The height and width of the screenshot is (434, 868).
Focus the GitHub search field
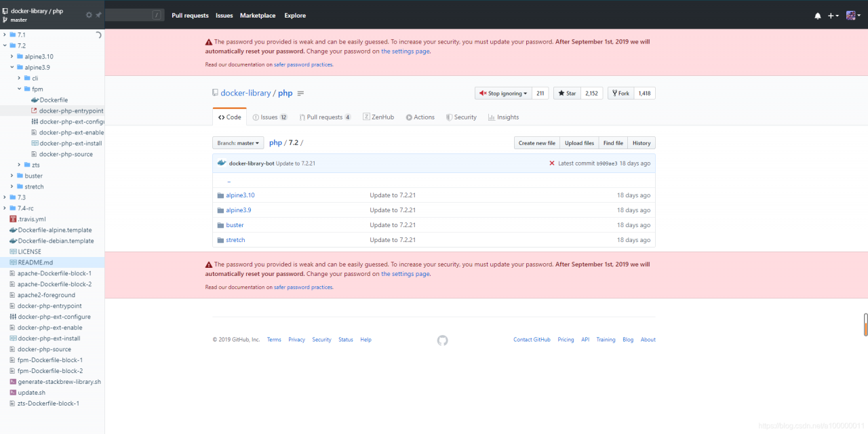[x=134, y=15]
